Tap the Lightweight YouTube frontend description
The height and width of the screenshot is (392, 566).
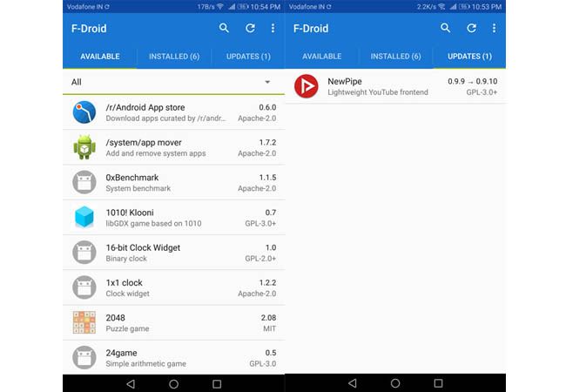point(378,92)
